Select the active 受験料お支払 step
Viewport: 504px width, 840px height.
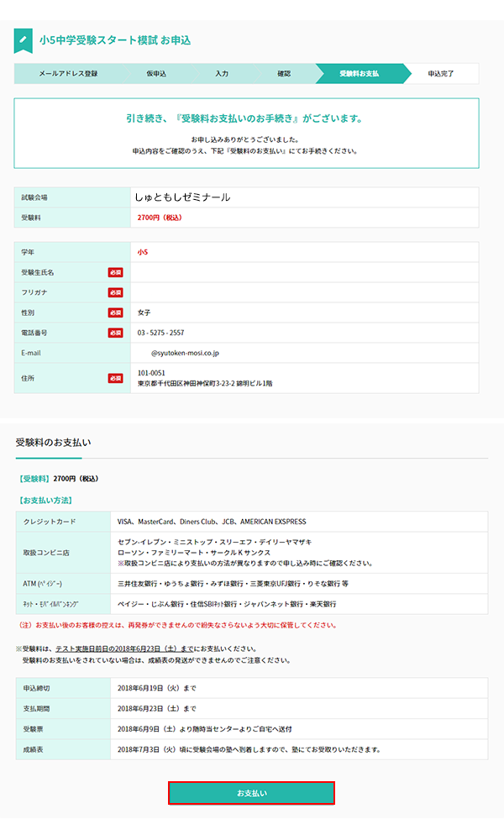[x=359, y=74]
